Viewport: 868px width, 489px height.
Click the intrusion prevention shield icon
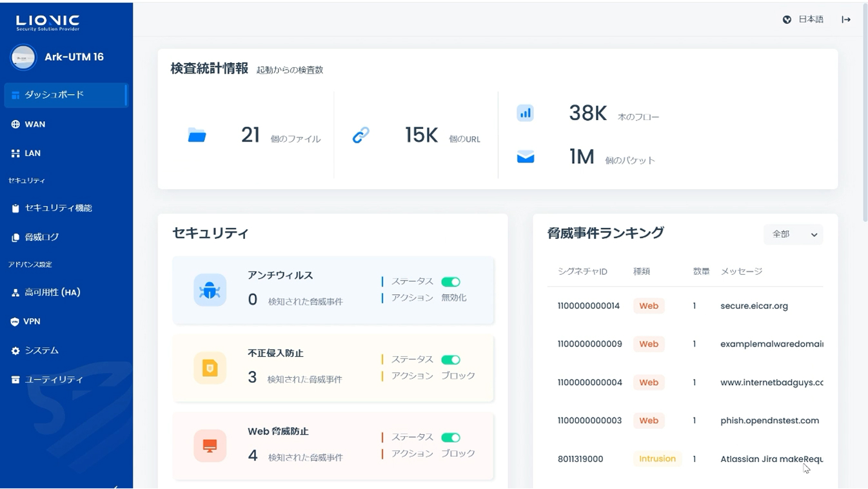pos(210,368)
